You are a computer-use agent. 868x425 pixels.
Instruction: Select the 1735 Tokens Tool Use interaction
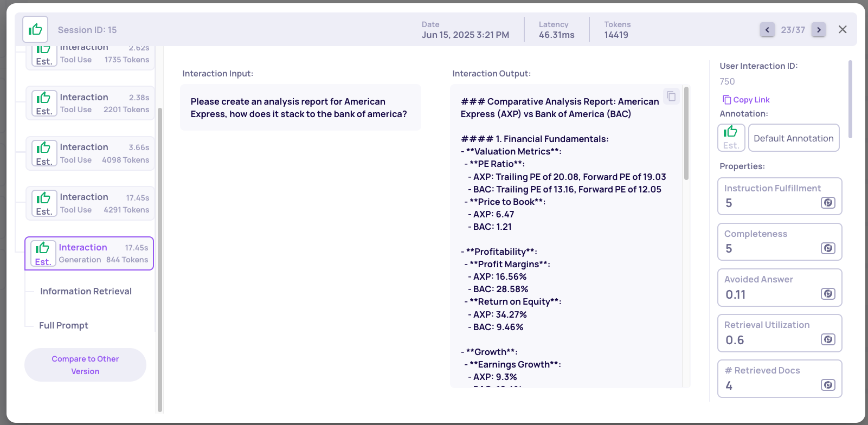point(90,57)
